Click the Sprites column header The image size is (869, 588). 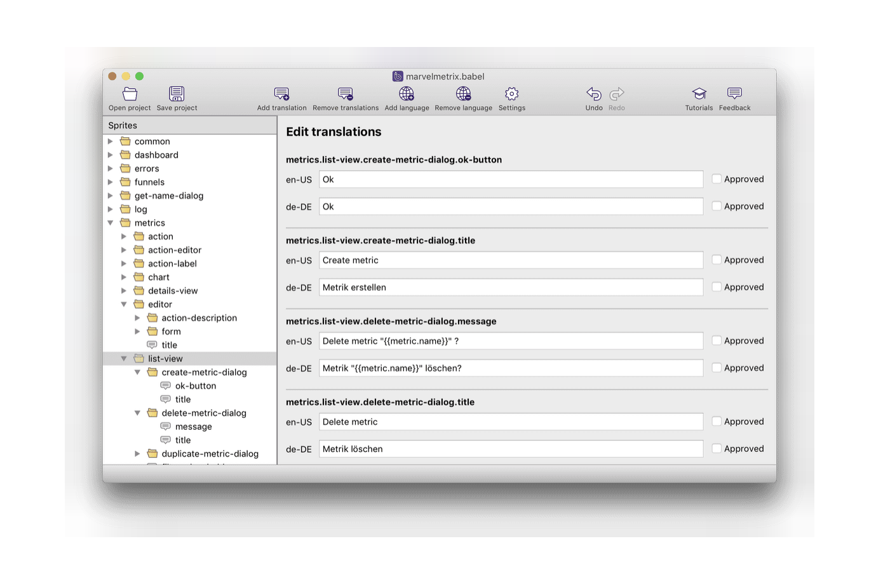(x=190, y=125)
